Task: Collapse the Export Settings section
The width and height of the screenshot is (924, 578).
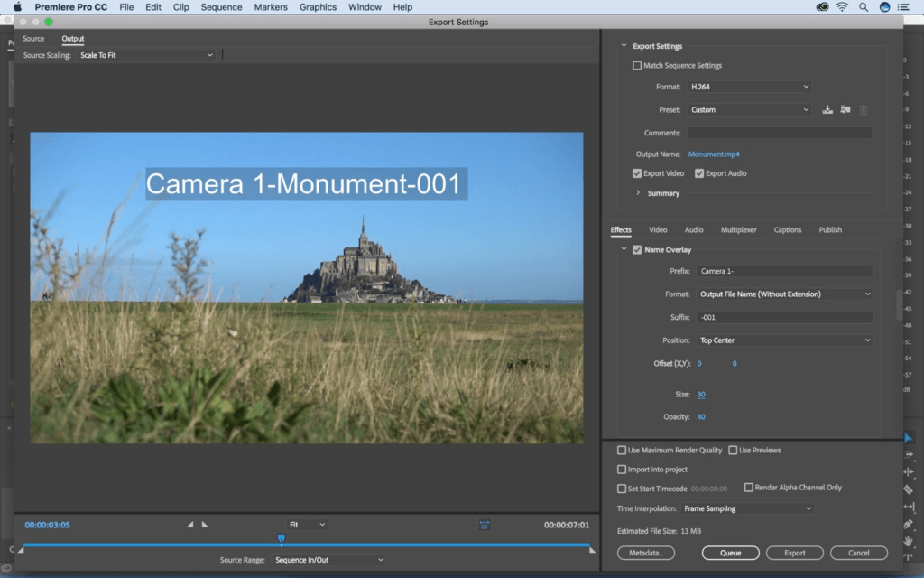Action: 624,45
